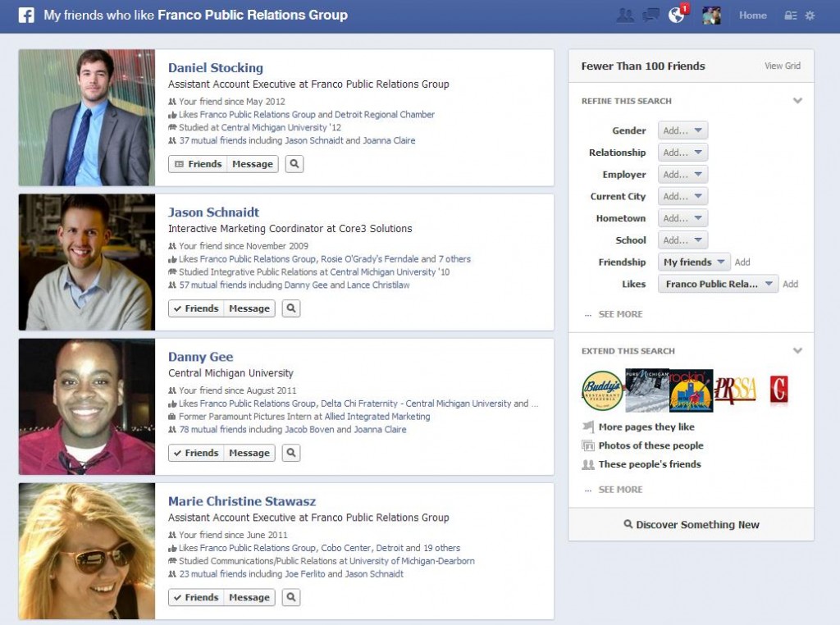Open the red C page logo
The image size is (840, 625).
(x=779, y=390)
